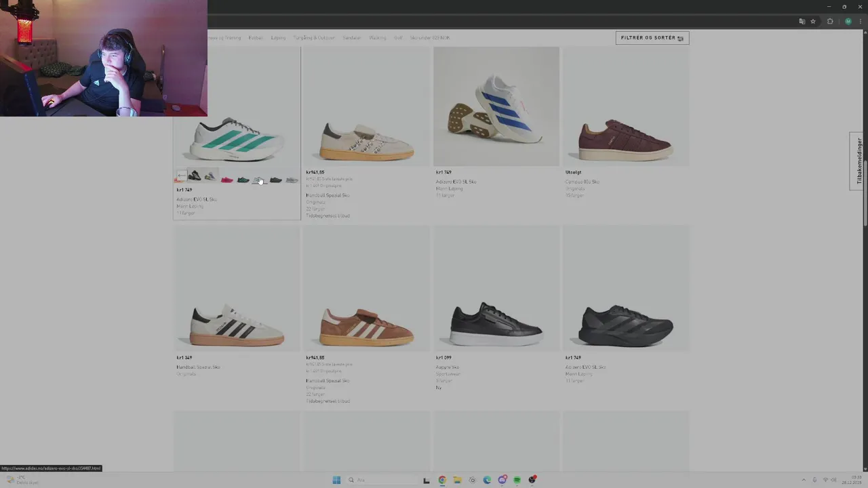Image resolution: width=868 pixels, height=488 pixels.
Task: Open the Turgåing & Outdoor category
Action: click(x=314, y=38)
